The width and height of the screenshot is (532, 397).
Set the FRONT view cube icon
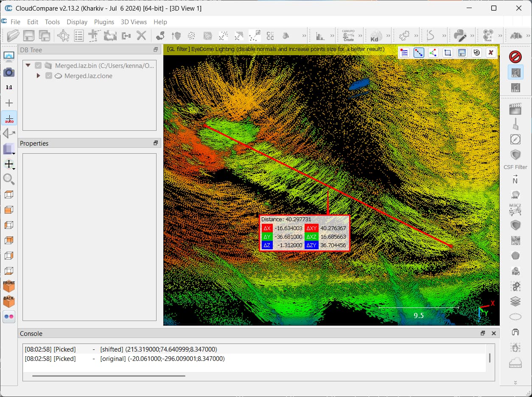click(x=9, y=286)
